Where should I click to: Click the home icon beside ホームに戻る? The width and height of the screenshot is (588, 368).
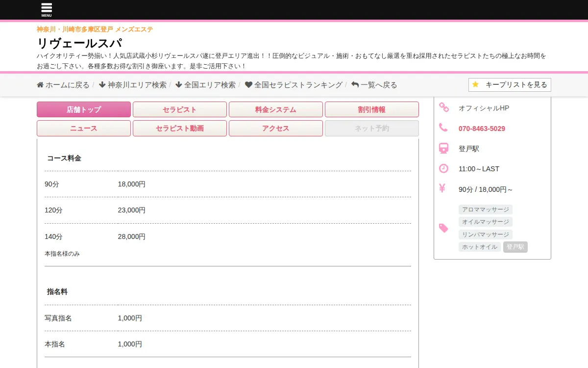click(x=40, y=85)
